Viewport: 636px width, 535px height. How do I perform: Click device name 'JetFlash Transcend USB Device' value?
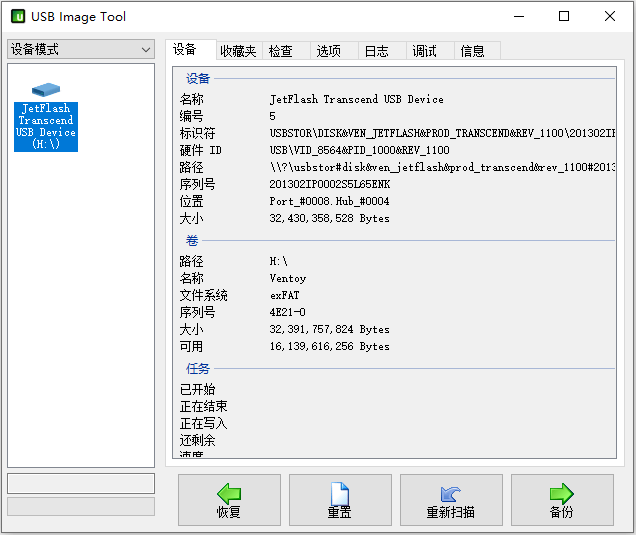pyautogui.click(x=357, y=99)
